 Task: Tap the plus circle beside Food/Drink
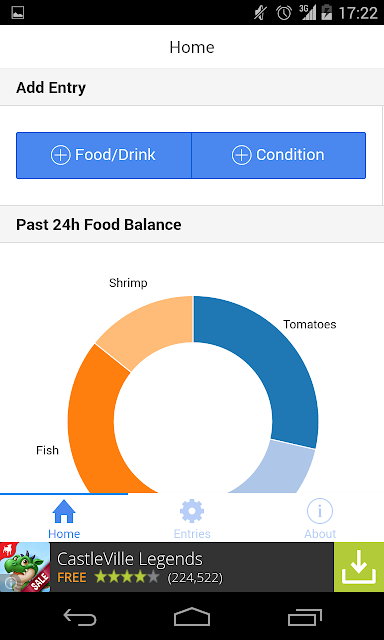pos(60,155)
